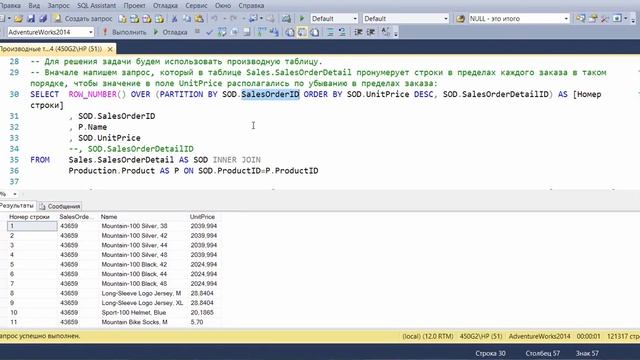This screenshot has height=360, width=640.
Task: Open the Справка menu
Action: 251,6
